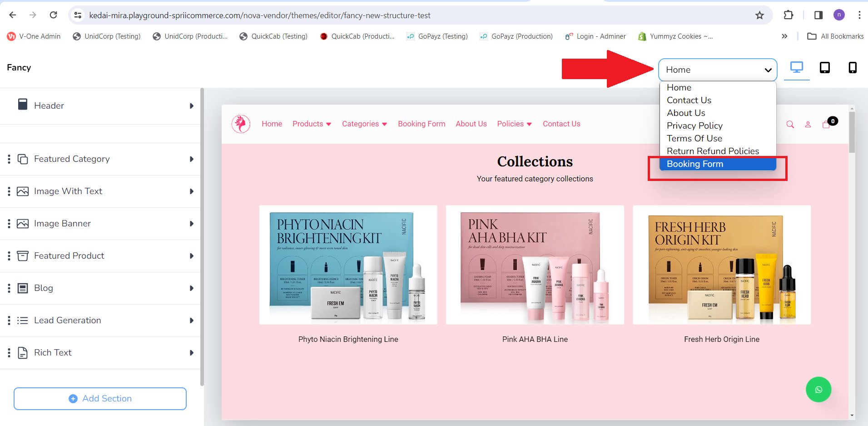The height and width of the screenshot is (426, 868).
Task: Select Contact Us in page dropdown list
Action: pyautogui.click(x=718, y=100)
